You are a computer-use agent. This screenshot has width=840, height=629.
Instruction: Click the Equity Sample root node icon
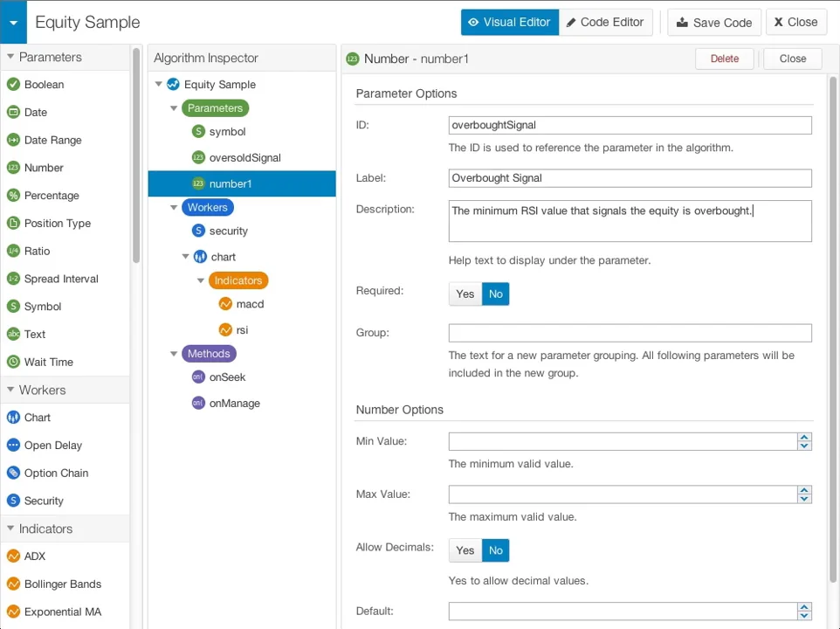click(x=173, y=84)
